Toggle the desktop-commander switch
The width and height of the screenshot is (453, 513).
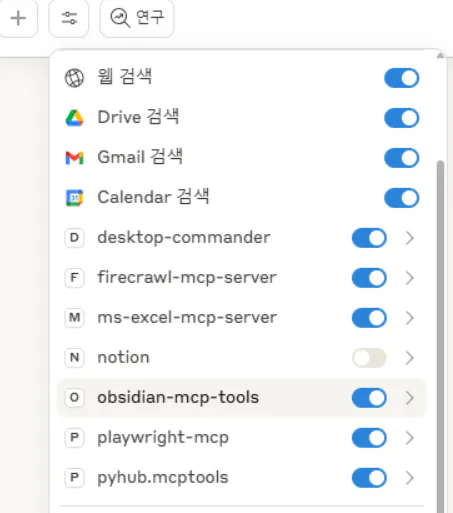click(x=369, y=238)
